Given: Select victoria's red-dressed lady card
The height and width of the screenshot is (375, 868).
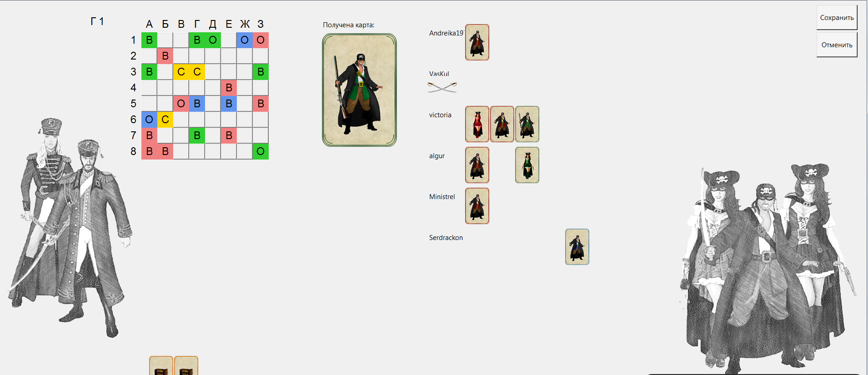Looking at the screenshot, I should pos(477,124).
